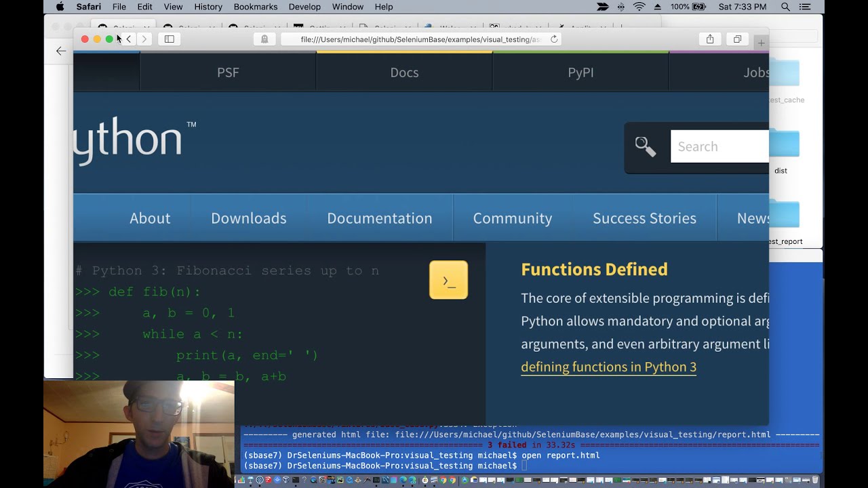Screen dimensions: 868x488
Task: Switch to the PSF site tab
Action: click(x=228, y=73)
